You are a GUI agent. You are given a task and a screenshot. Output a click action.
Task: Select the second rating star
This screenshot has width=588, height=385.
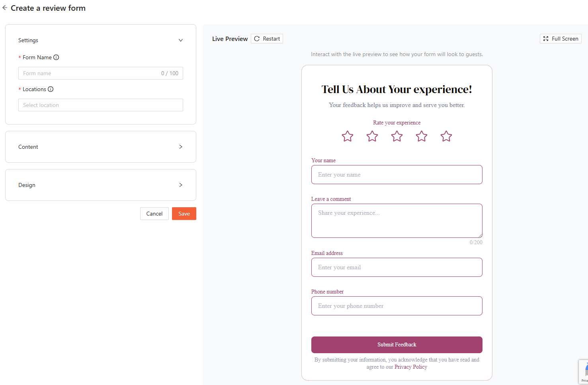pos(372,136)
